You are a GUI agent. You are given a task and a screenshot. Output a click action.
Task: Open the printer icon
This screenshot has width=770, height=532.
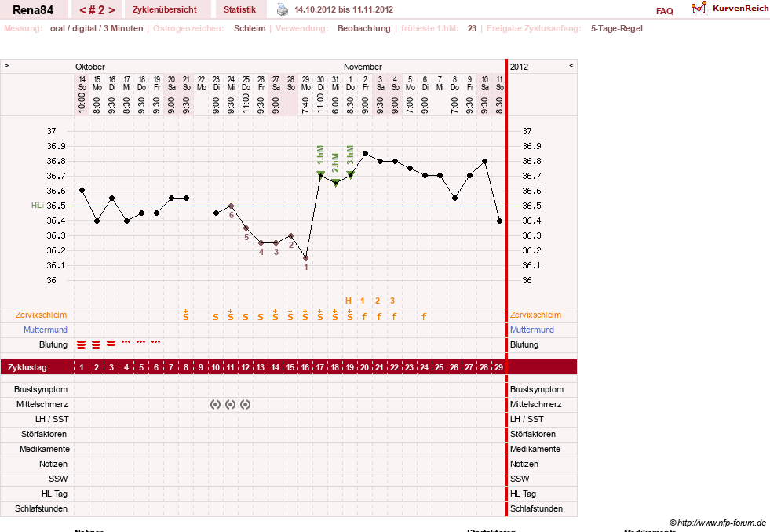(283, 9)
